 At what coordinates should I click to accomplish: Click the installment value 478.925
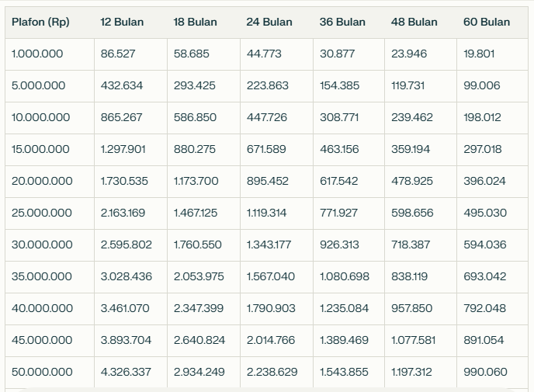(412, 181)
